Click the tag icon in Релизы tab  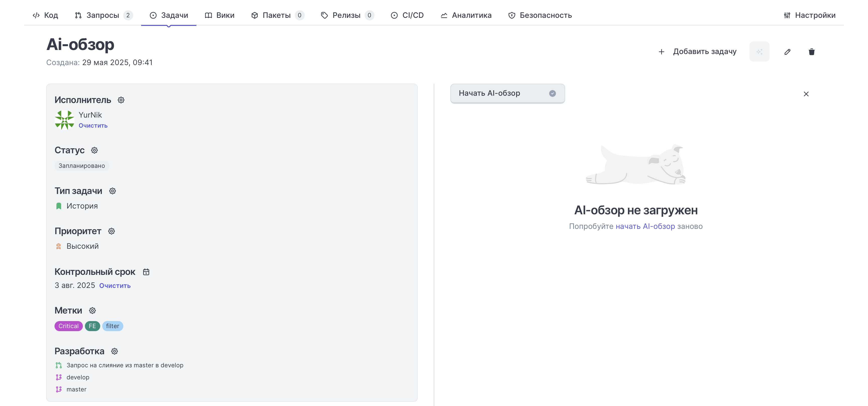pyautogui.click(x=324, y=15)
